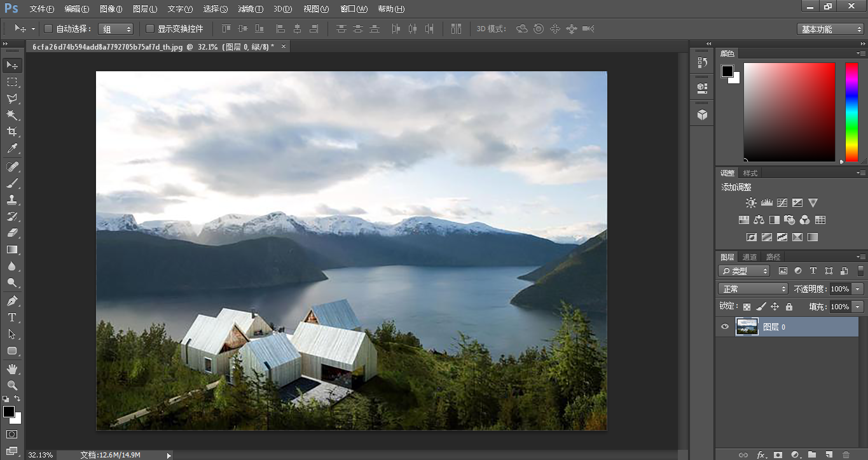Add a layer style via fx icon
Screen dimensions: 868x460
761,454
